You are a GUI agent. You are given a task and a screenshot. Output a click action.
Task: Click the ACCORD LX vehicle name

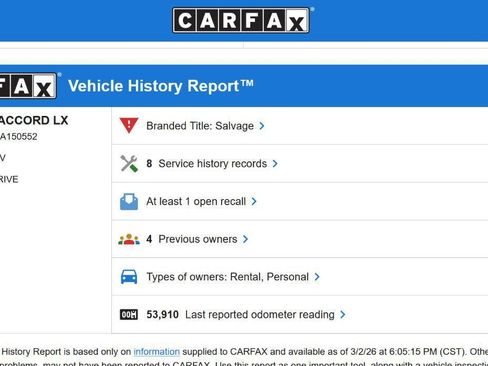(x=34, y=120)
